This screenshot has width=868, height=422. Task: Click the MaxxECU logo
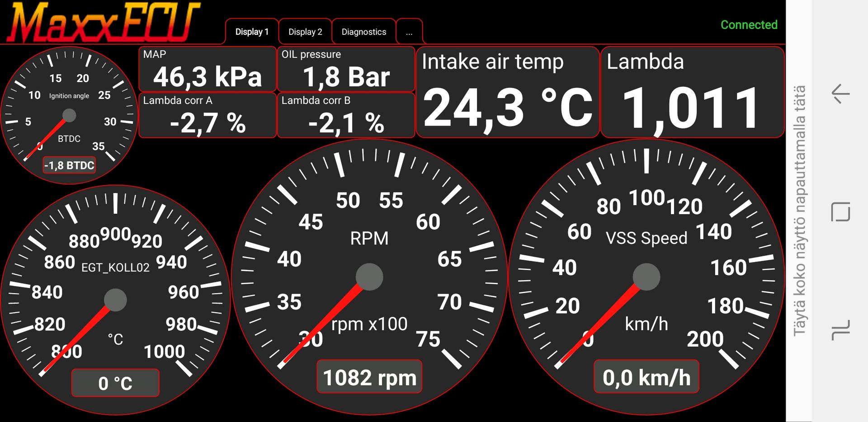pos(103,23)
